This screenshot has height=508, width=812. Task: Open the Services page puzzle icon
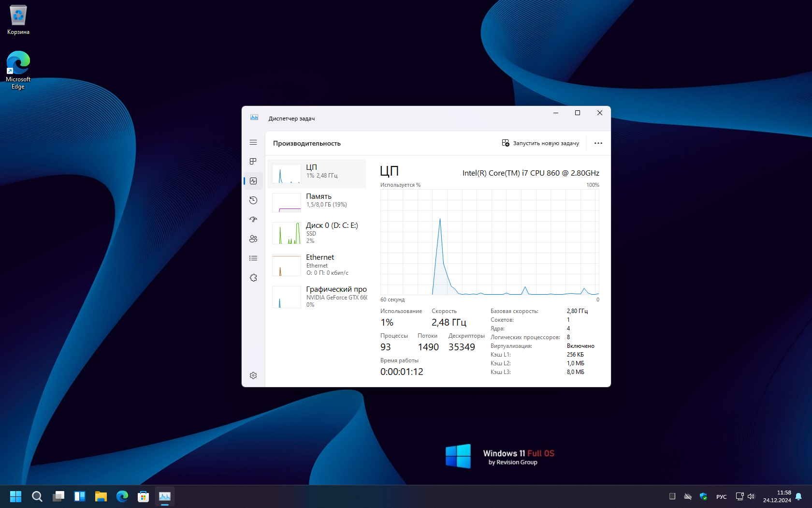click(x=253, y=278)
